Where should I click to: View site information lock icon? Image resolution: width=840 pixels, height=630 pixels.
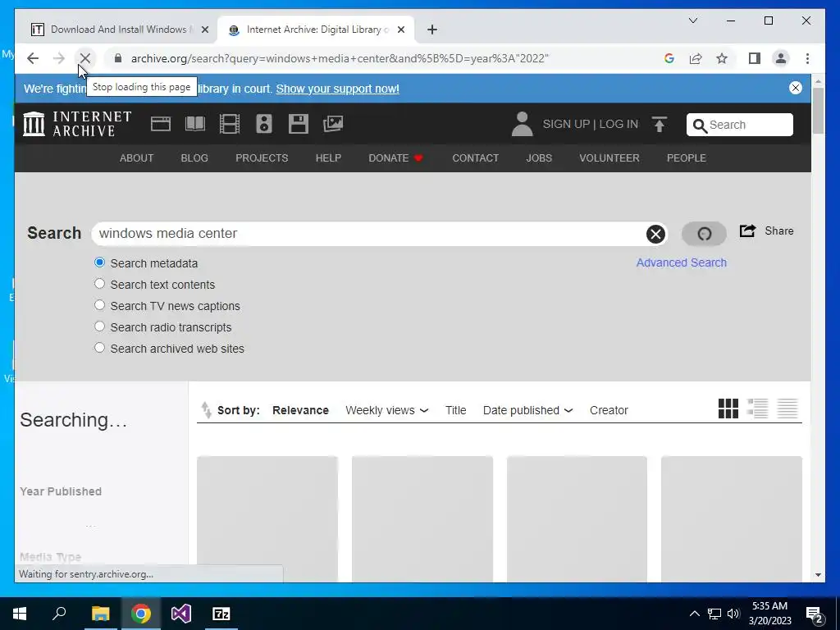(x=118, y=58)
